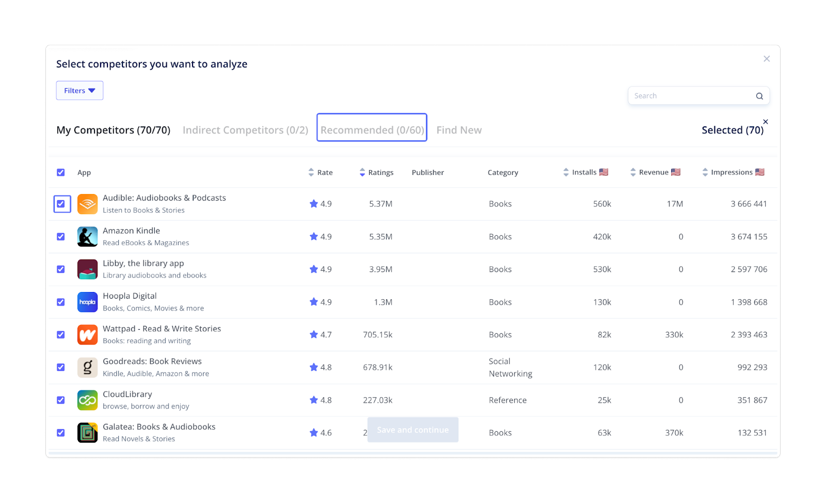826x504 pixels.
Task: Sort by Rate column arrows
Action: tap(311, 172)
